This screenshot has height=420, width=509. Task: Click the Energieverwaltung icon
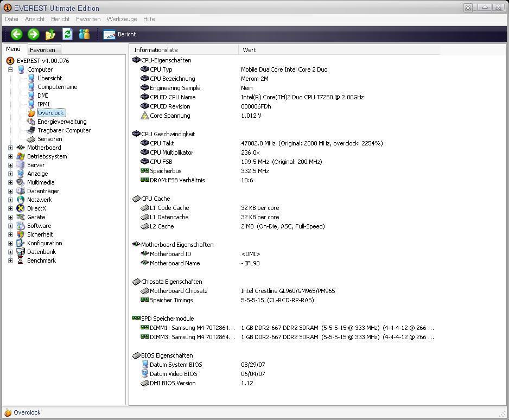pos(31,122)
